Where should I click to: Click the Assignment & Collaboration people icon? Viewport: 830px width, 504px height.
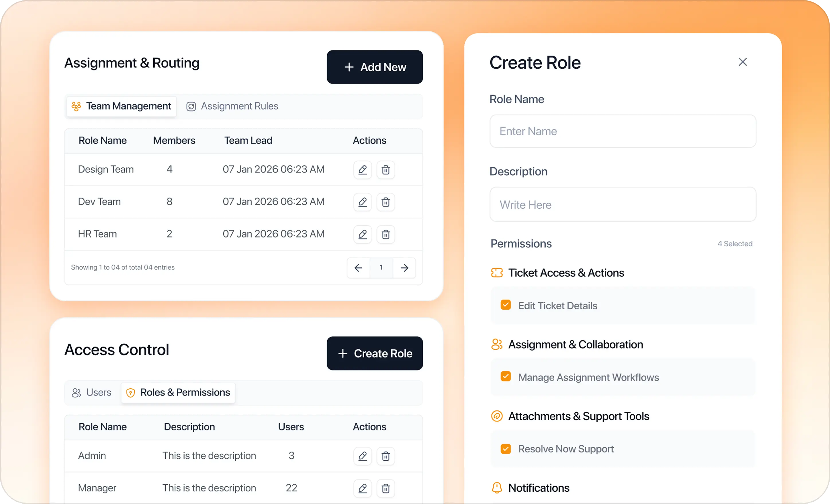click(x=497, y=344)
